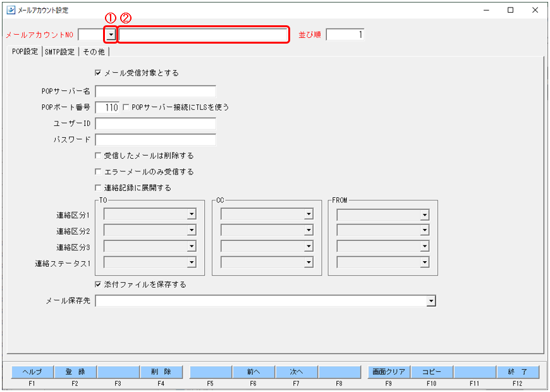Click the ヘルプ F1 button
The height and width of the screenshot is (392, 550).
(32, 372)
